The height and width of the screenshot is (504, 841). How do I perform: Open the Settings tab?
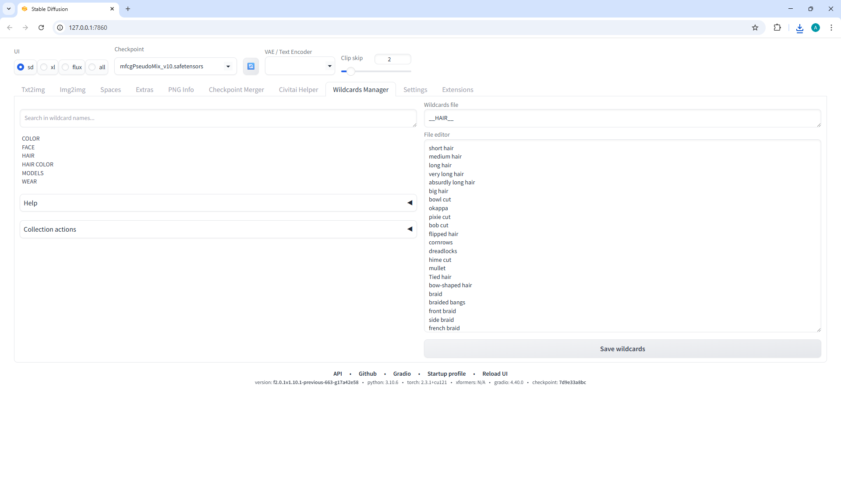415,90
